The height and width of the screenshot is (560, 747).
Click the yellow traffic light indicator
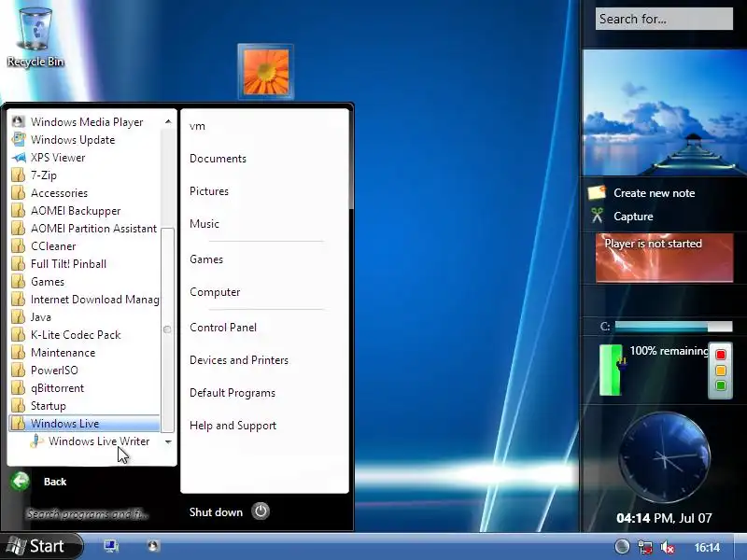pyautogui.click(x=720, y=371)
